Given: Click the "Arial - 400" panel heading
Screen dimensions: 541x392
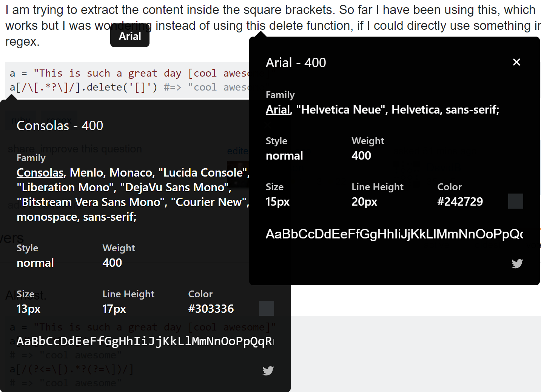Looking at the screenshot, I should click(296, 63).
